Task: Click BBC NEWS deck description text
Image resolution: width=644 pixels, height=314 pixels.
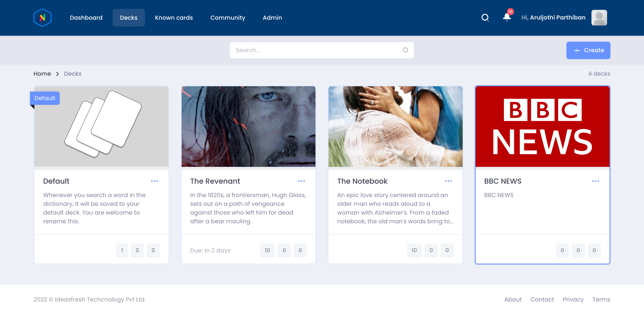Action: click(x=498, y=195)
